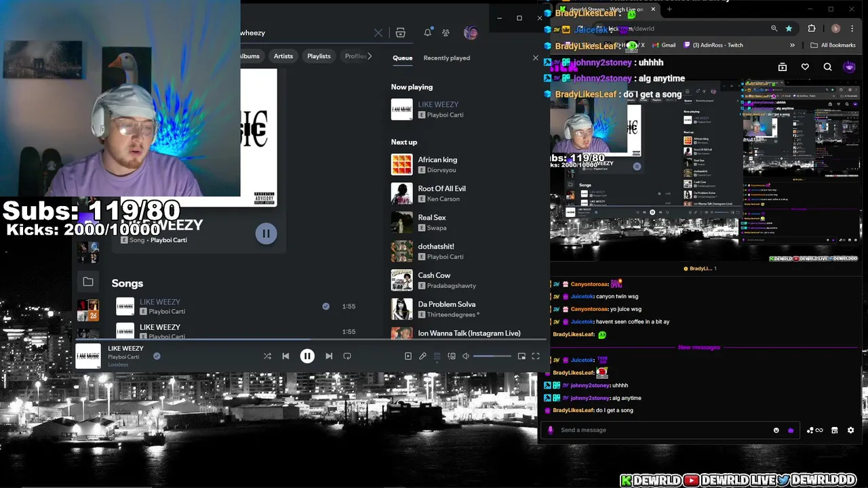Open Playboi Carti link under Now playing

tap(445, 115)
